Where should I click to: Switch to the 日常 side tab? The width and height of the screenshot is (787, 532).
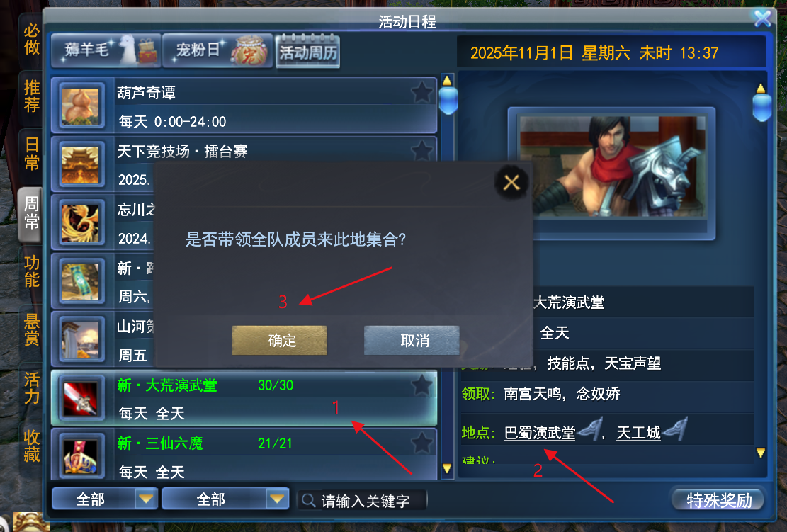31,154
